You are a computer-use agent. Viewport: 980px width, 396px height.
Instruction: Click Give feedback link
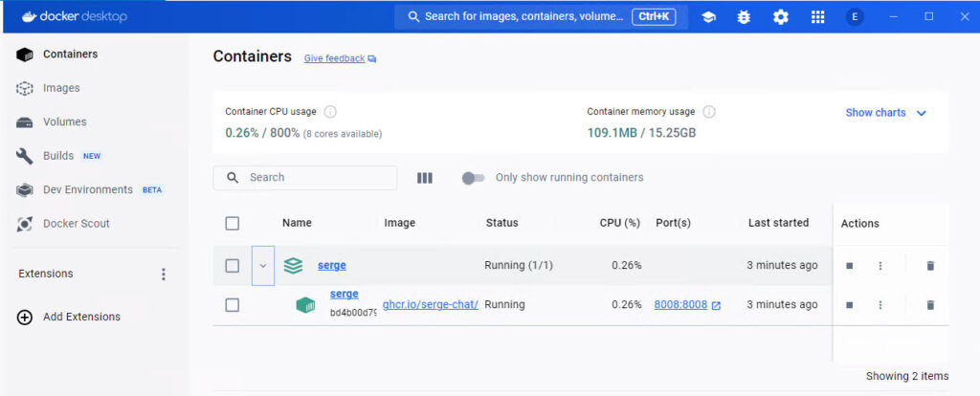pyautogui.click(x=334, y=58)
